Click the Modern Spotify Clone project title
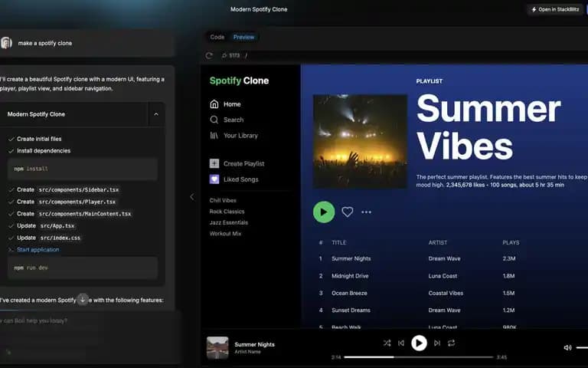Viewport: 588px width, 368px height. pos(259,9)
